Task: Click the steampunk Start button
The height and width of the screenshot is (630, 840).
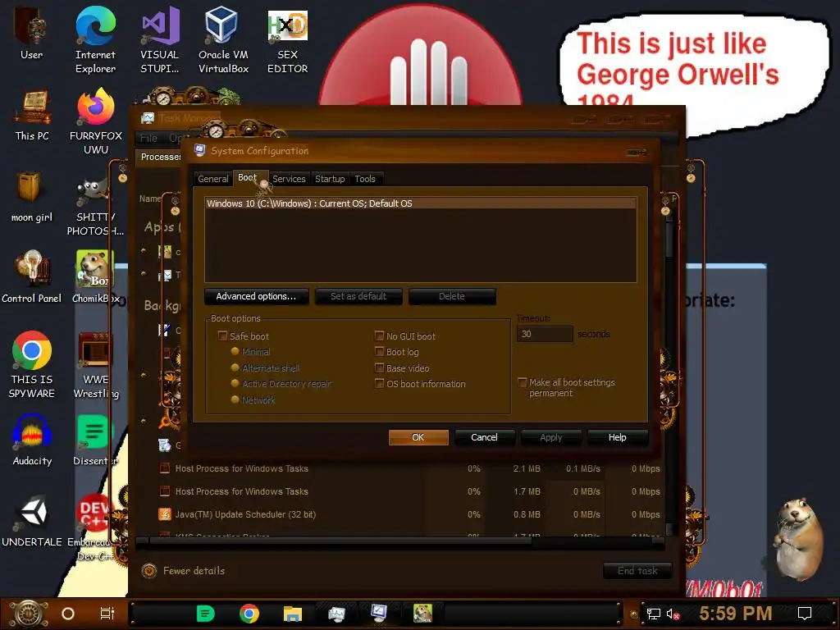Action: 27,614
